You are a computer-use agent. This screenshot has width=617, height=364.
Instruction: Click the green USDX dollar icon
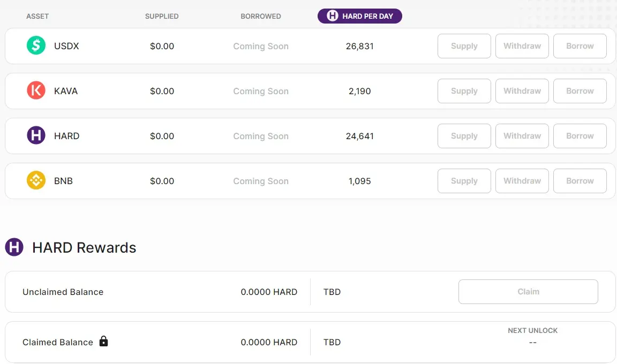tap(36, 45)
